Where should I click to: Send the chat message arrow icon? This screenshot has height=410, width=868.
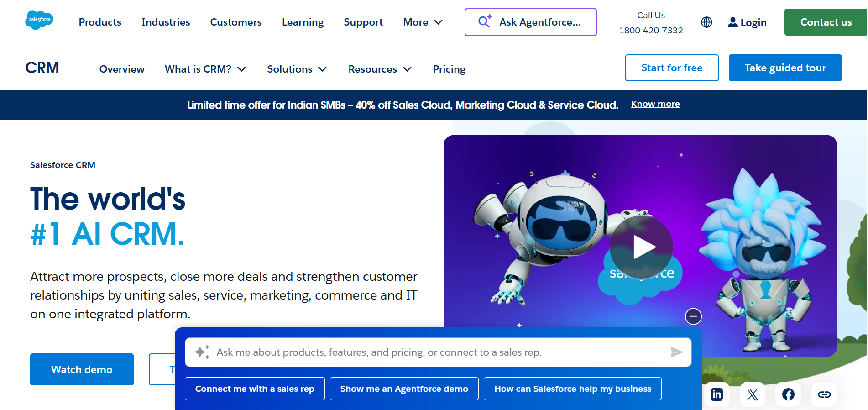[x=676, y=352]
